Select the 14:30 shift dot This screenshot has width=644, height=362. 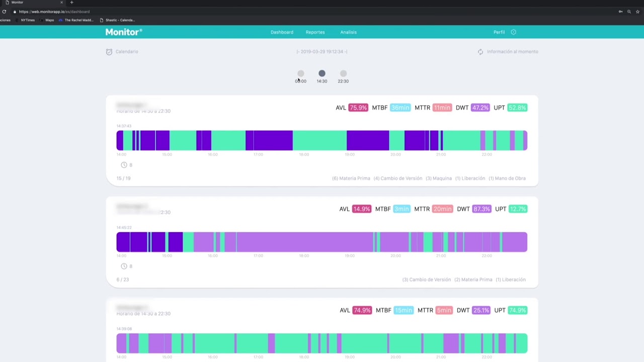point(322,73)
